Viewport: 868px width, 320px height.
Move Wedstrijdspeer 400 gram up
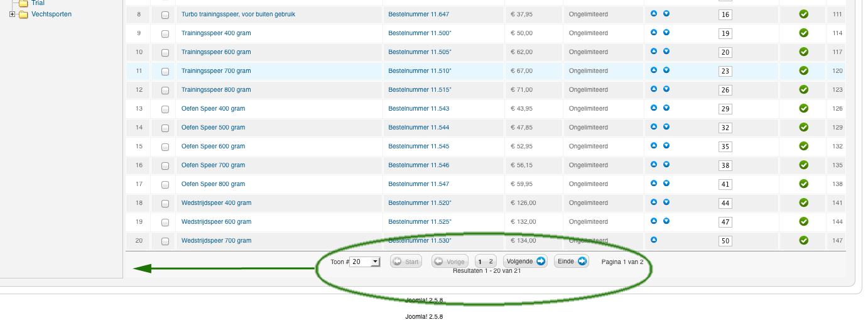(653, 202)
